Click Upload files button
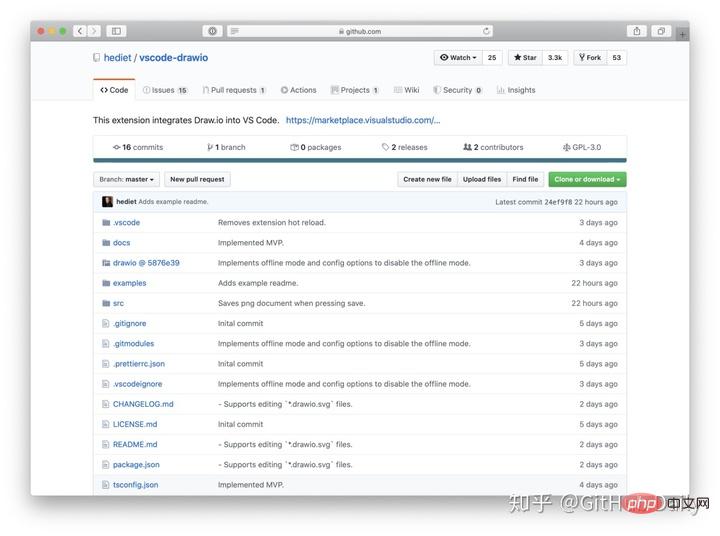Screen dimensions: 720x536 tap(482, 179)
